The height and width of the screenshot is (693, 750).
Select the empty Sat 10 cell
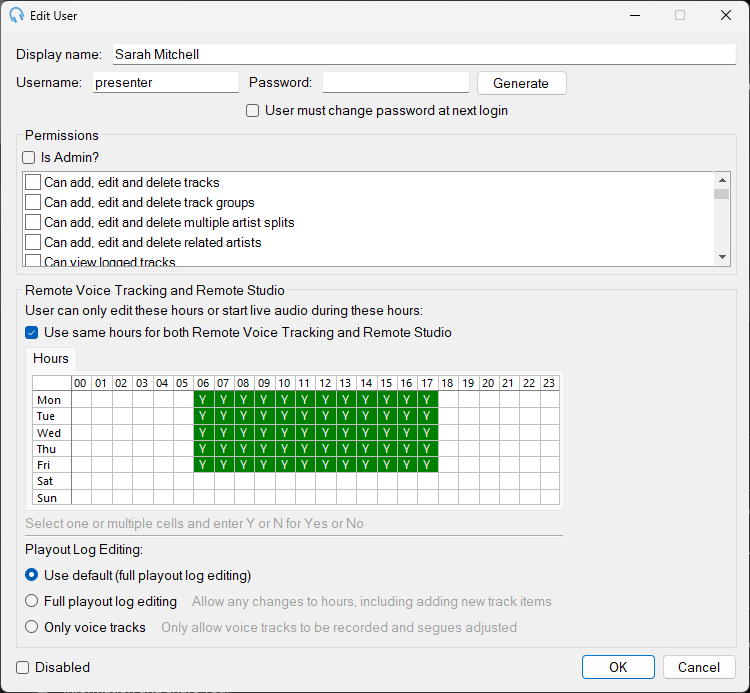coord(285,481)
